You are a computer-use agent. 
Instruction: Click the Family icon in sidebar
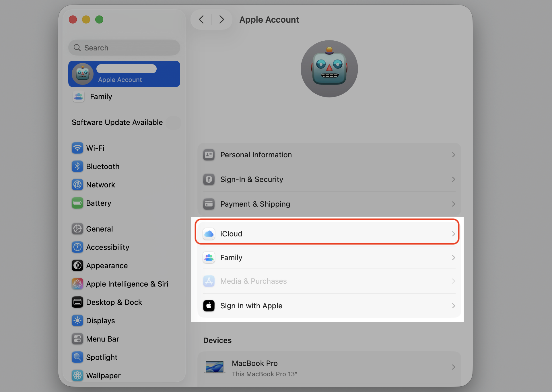coord(79,97)
